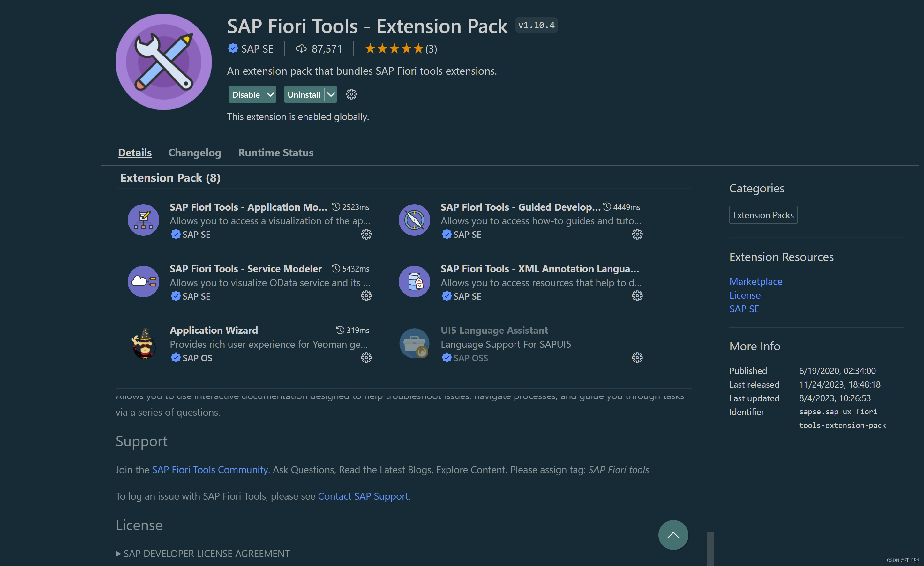Open the SAP SE resource link
The width and height of the screenshot is (924, 566).
point(744,309)
